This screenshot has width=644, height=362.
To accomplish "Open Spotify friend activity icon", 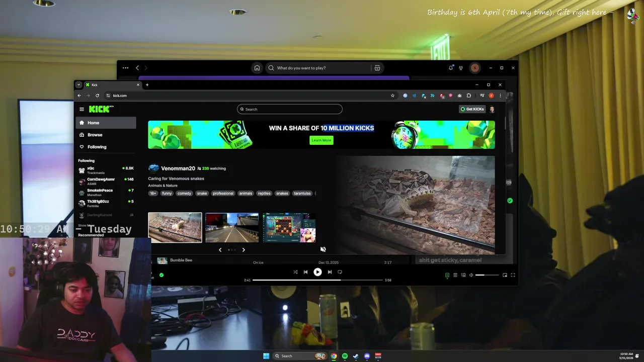I will coord(461,68).
